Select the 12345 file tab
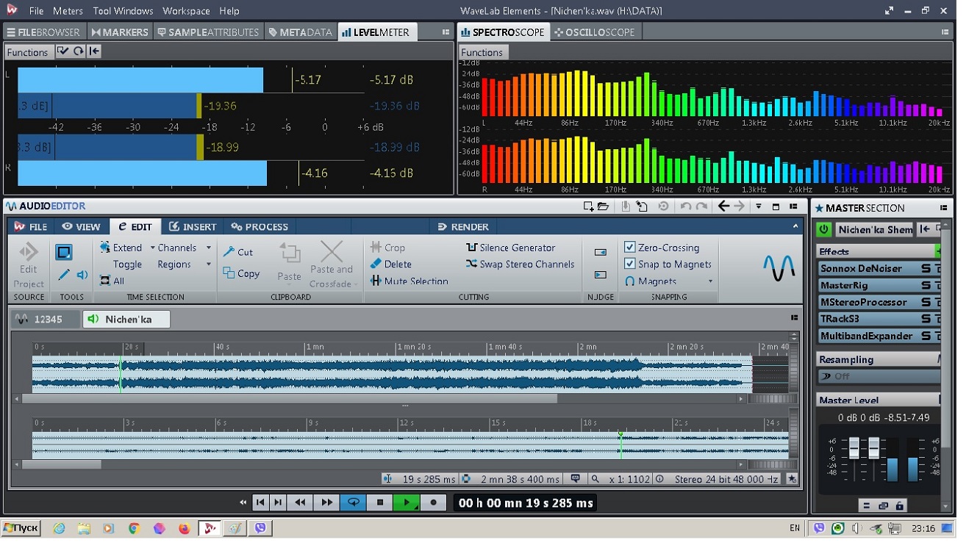Image resolution: width=980 pixels, height=551 pixels. click(x=46, y=319)
